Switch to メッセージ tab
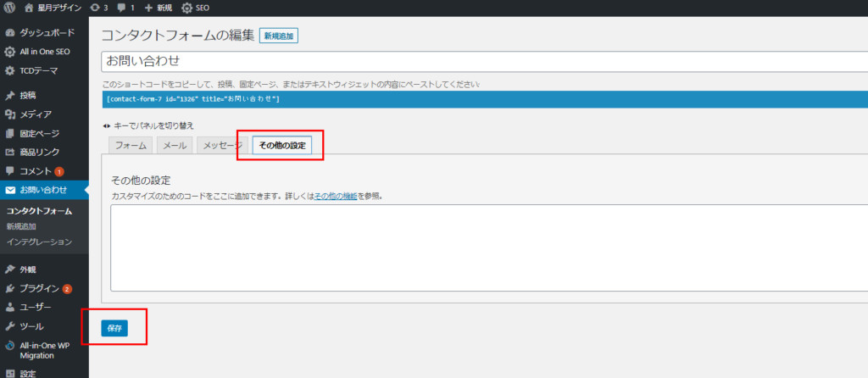This screenshot has width=868, height=378. click(223, 146)
